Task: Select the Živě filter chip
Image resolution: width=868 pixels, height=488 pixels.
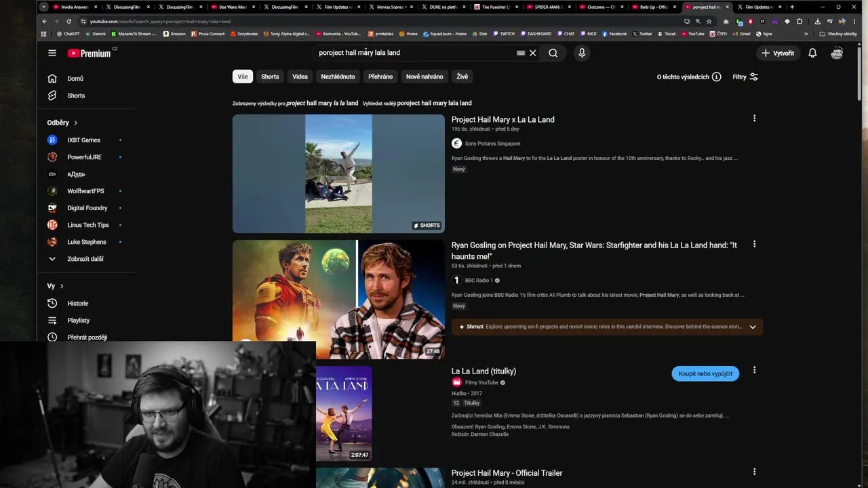Action: [462, 77]
